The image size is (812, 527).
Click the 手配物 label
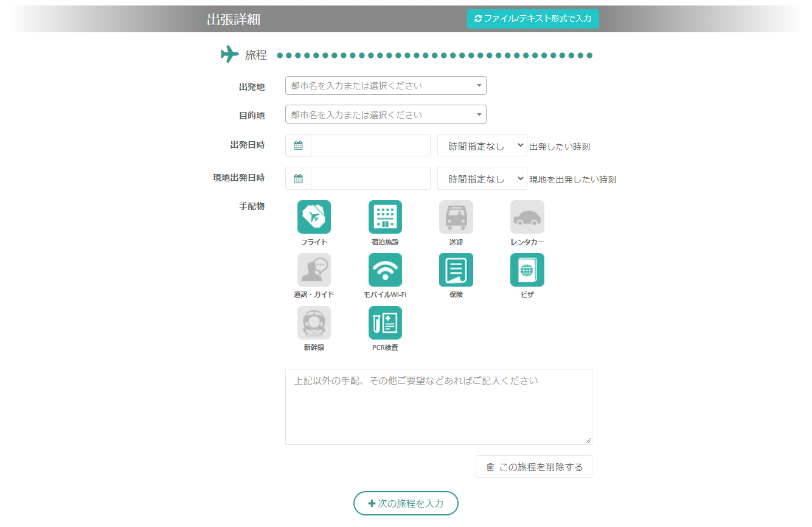252,206
